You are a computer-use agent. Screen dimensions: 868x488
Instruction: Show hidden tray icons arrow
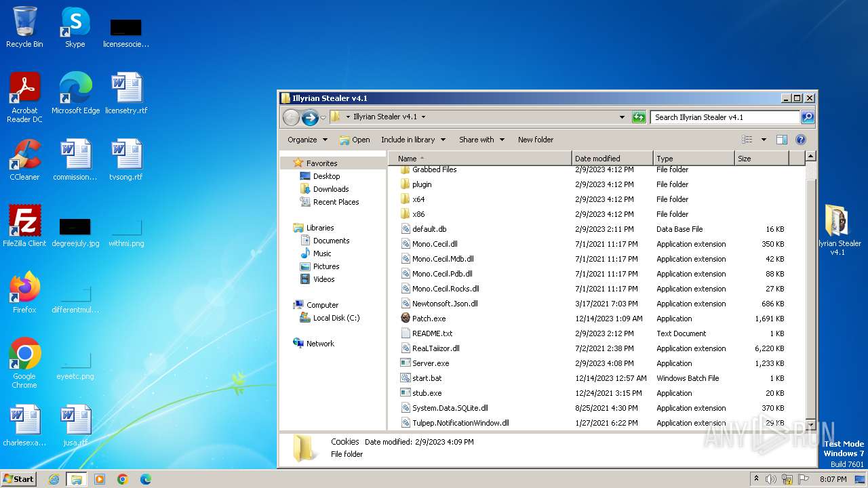point(756,479)
